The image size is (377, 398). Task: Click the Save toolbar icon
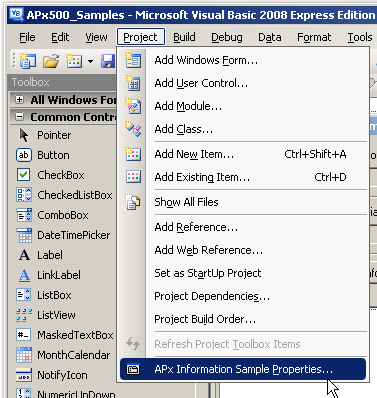[109, 61]
